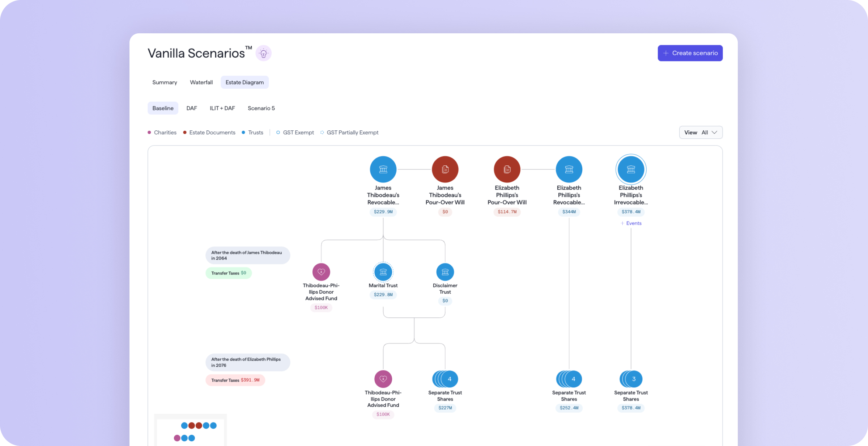Viewport: 868px width, 446px height.
Task: Click the GST Partially Exempt legend item
Action: 349,132
